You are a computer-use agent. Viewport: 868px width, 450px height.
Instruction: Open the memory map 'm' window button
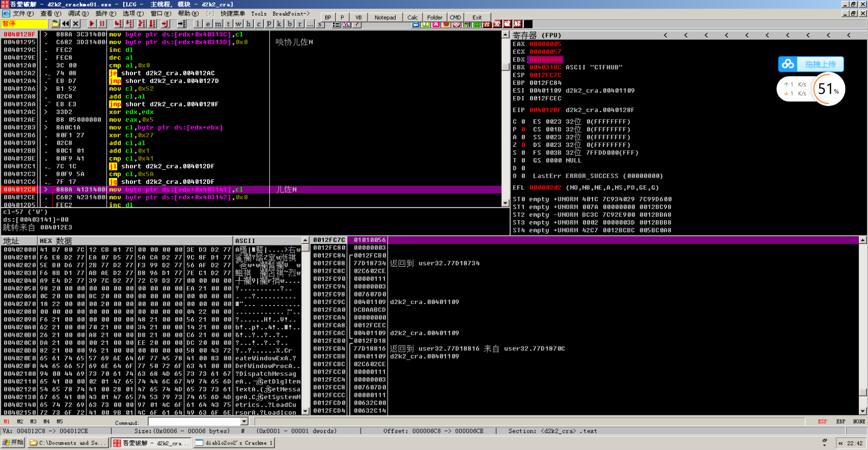tap(218, 24)
